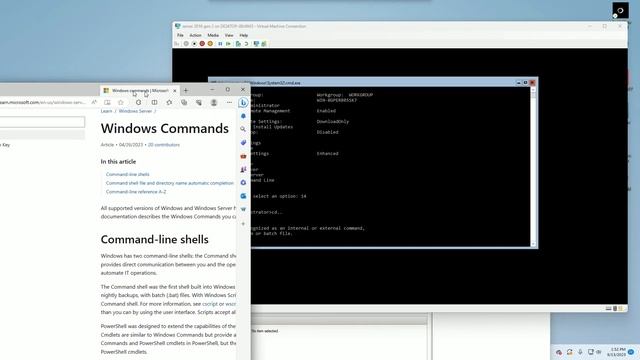
Task: Click the volume icon in system tray
Action: coord(599,352)
